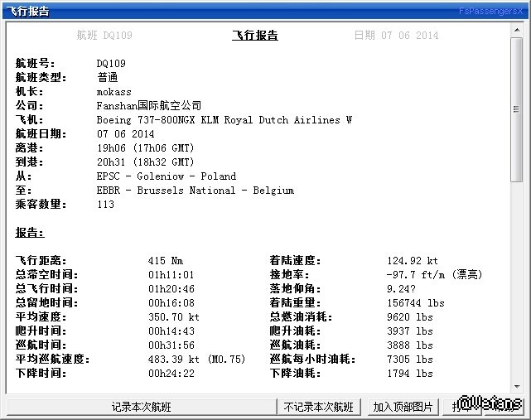
Task: Click landing pitch value 9.24?
Action: click(401, 289)
